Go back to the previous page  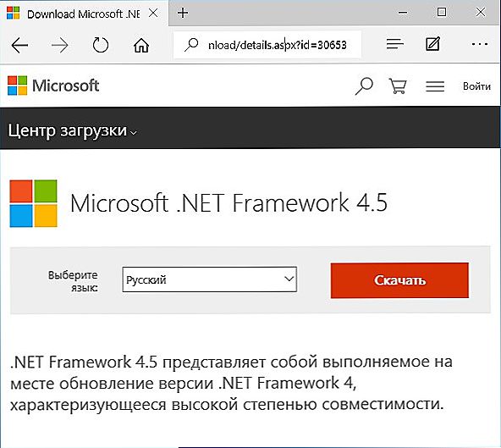click(19, 46)
